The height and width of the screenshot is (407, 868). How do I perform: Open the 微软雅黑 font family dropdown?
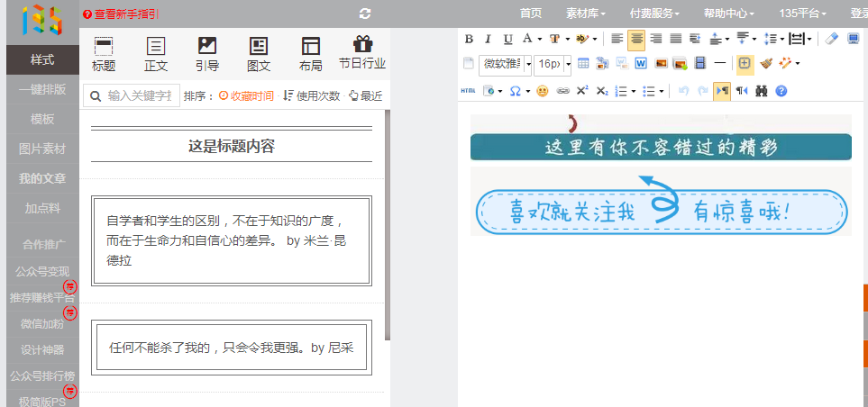pyautogui.click(x=505, y=64)
